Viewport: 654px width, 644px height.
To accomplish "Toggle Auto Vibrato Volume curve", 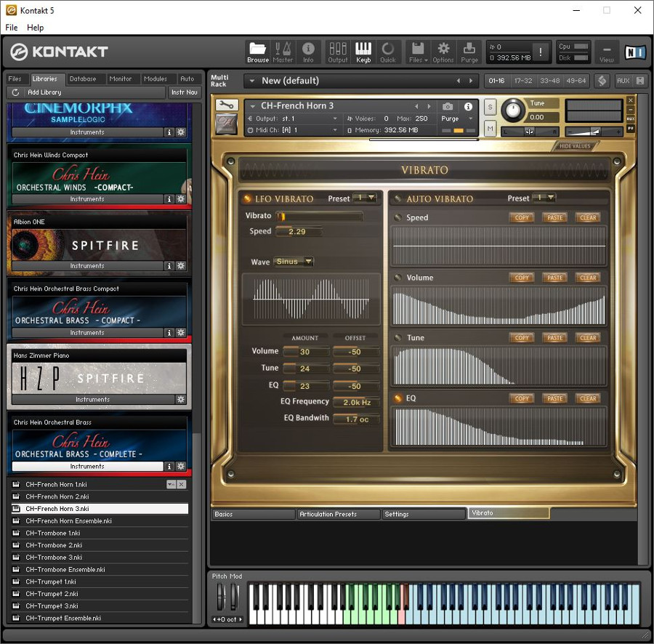I will pos(398,278).
